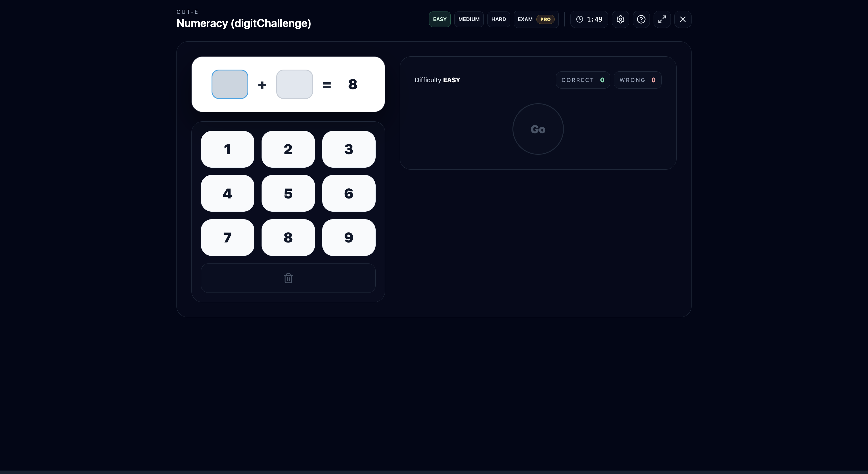The width and height of the screenshot is (868, 474).
Task: Click the equation result number 8
Action: point(352,84)
